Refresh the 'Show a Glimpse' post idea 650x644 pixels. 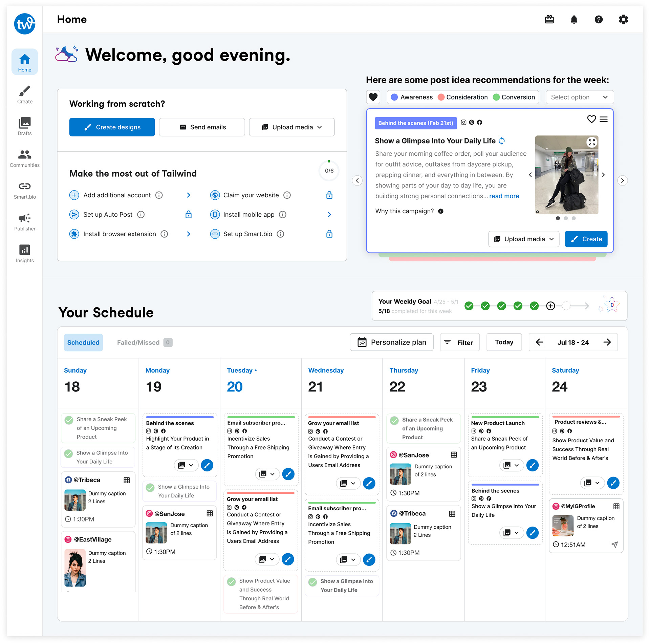pyautogui.click(x=502, y=141)
